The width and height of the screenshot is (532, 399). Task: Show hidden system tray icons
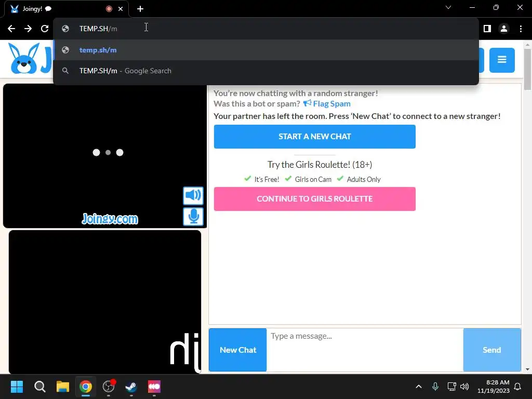[x=419, y=387]
